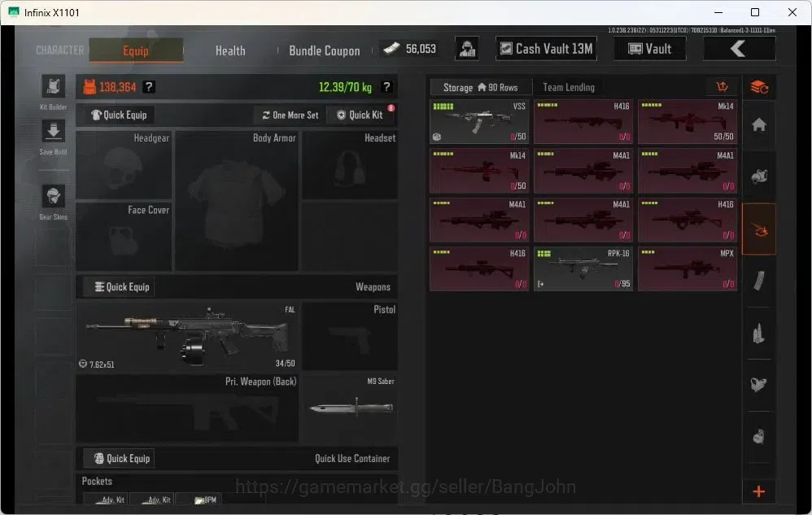Click the sort storage icon beside Team Lending
The width and height of the screenshot is (812, 515).
pyautogui.click(x=722, y=87)
